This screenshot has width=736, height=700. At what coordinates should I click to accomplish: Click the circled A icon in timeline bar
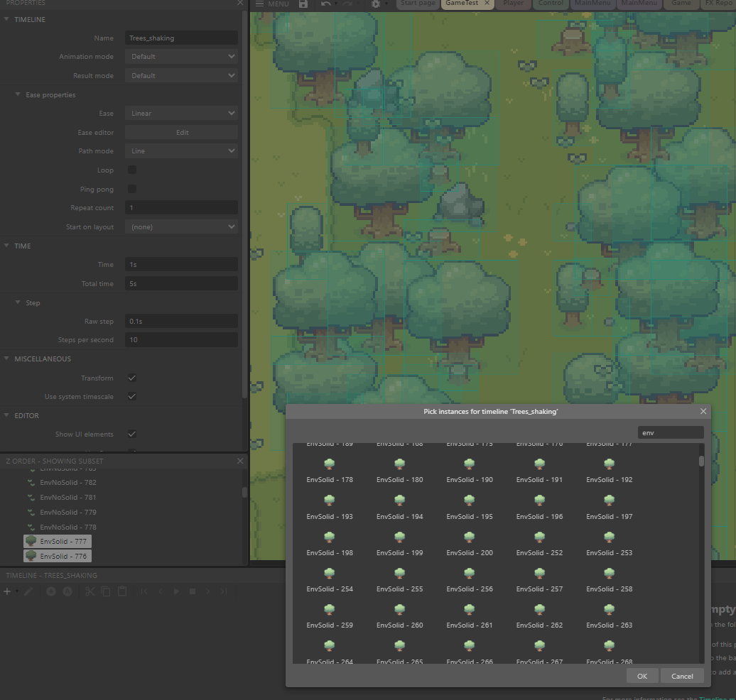(67, 591)
